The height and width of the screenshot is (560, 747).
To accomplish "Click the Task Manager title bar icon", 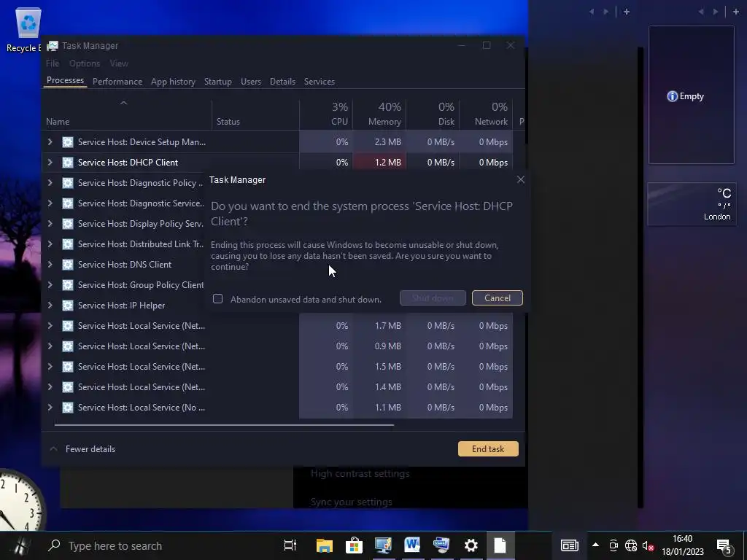I will (53, 45).
